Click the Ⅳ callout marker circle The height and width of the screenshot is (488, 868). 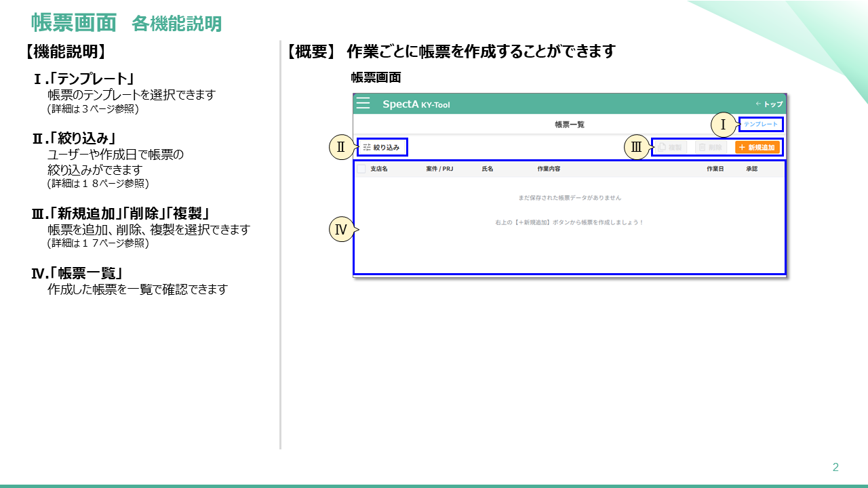342,230
